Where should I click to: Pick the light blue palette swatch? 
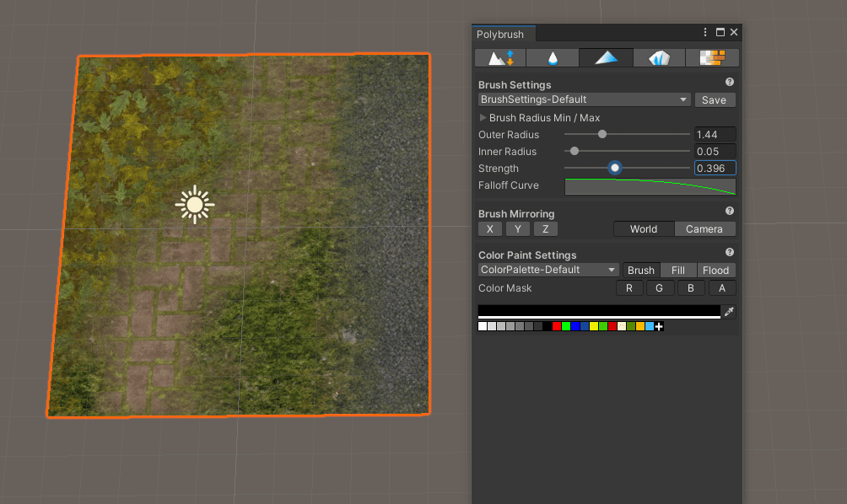tap(650, 326)
